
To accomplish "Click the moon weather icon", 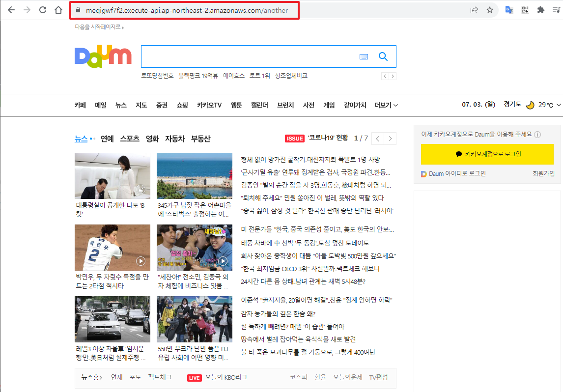I will [x=530, y=105].
